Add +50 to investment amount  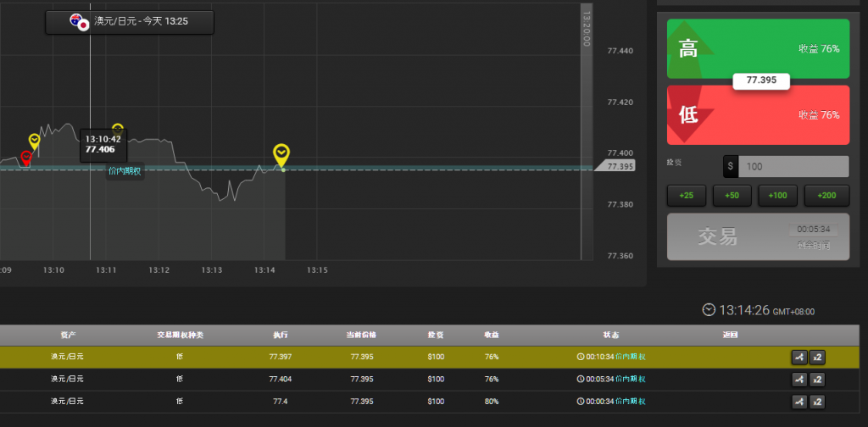click(x=732, y=196)
